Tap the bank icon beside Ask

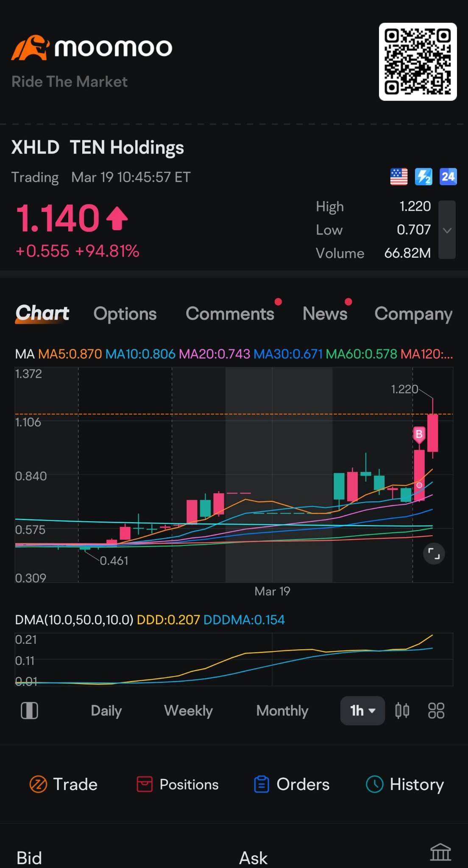[440, 852]
